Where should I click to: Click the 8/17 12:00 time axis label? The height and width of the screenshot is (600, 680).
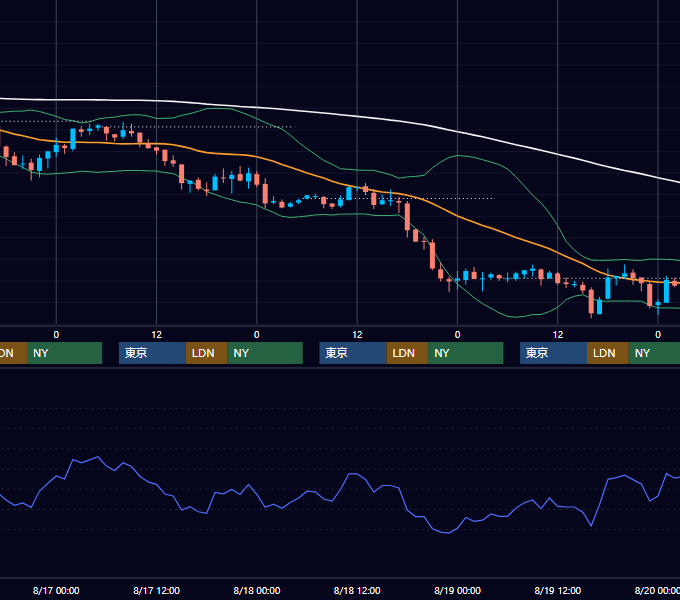[156, 590]
